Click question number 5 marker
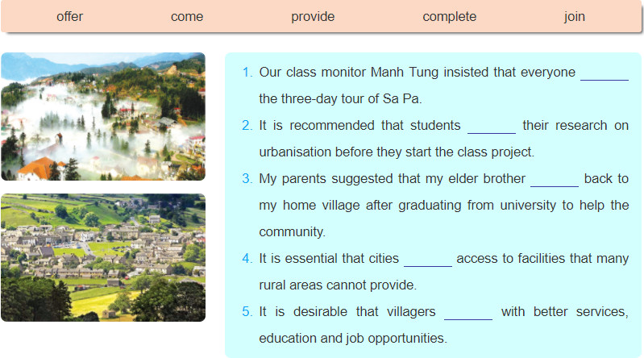 point(247,311)
